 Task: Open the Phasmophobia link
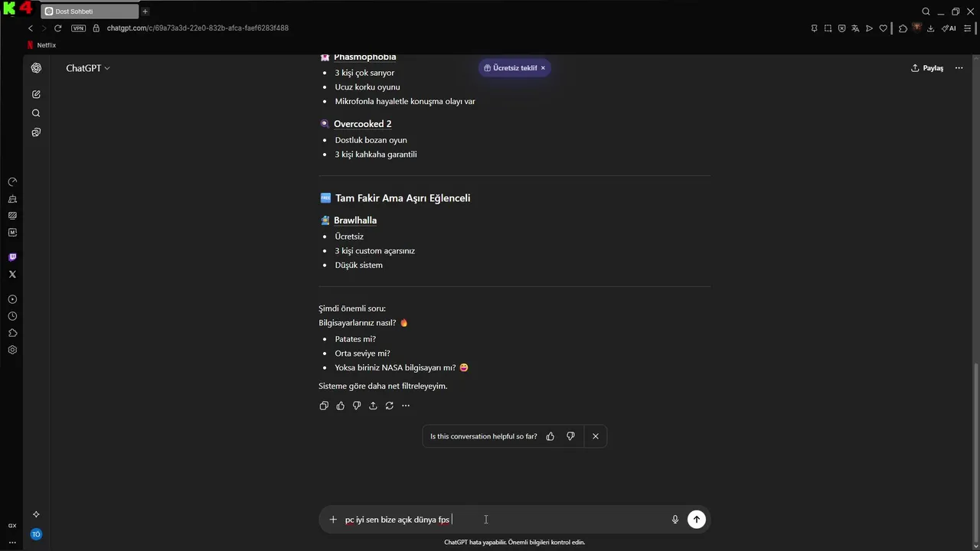point(365,57)
